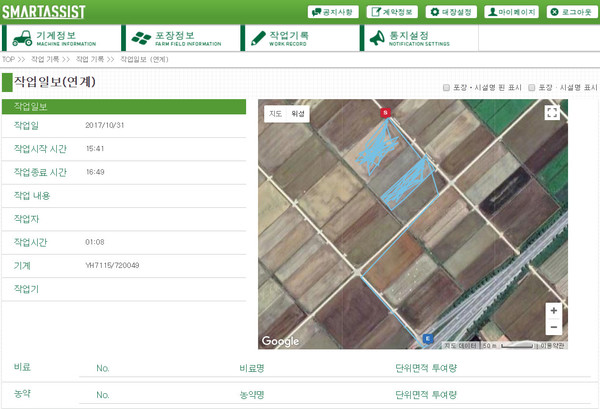This screenshot has width=600, height=409.
Task: Zoom out on the map
Action: (553, 328)
